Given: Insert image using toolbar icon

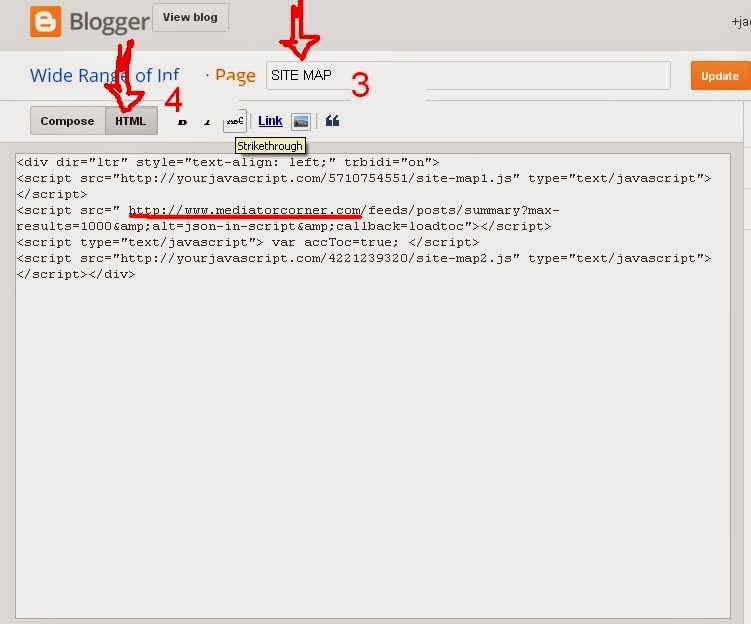Looking at the screenshot, I should (301, 122).
